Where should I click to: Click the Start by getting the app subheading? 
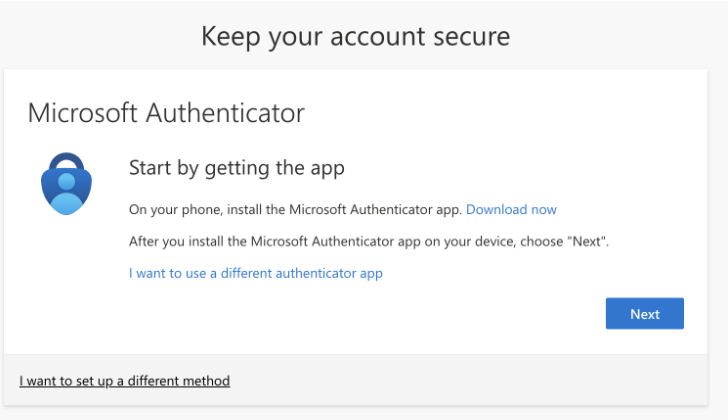click(x=237, y=168)
